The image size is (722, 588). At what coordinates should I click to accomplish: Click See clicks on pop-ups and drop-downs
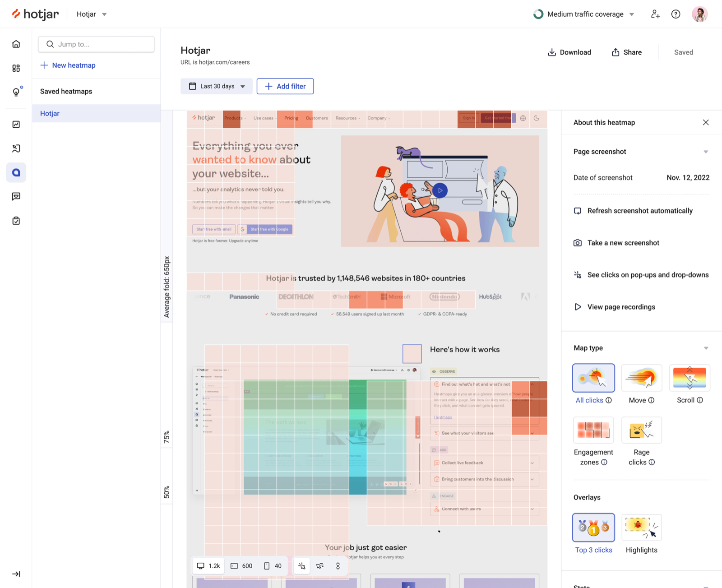(x=641, y=275)
